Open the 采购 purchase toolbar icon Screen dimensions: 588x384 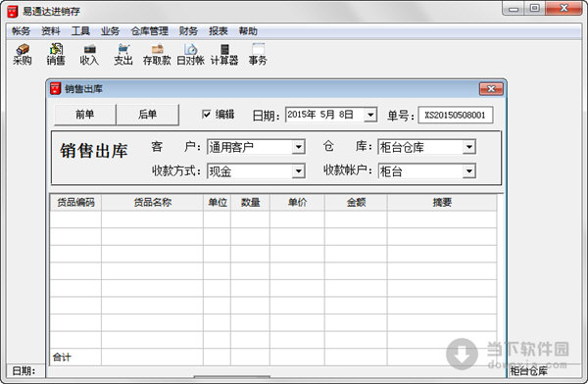click(23, 55)
